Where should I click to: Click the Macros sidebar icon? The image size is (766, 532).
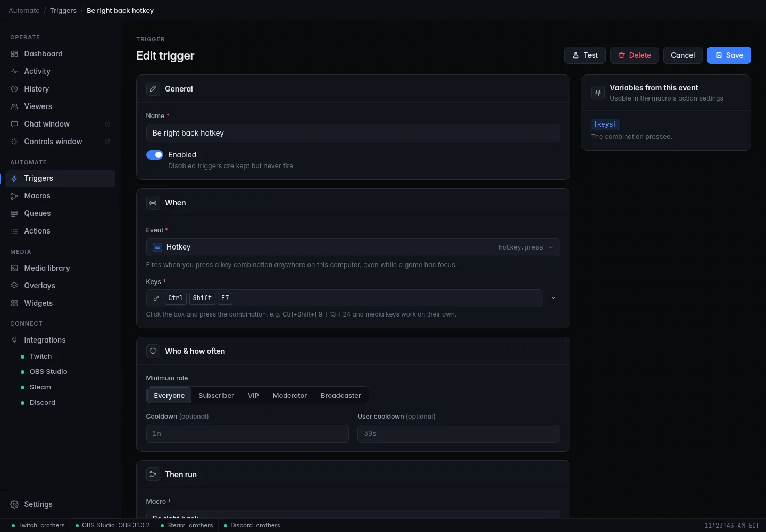pyautogui.click(x=14, y=196)
